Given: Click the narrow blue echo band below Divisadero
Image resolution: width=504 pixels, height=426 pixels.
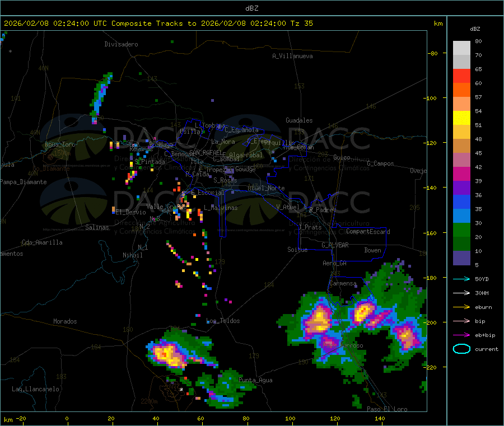Looking at the screenshot, I should pos(101,98).
